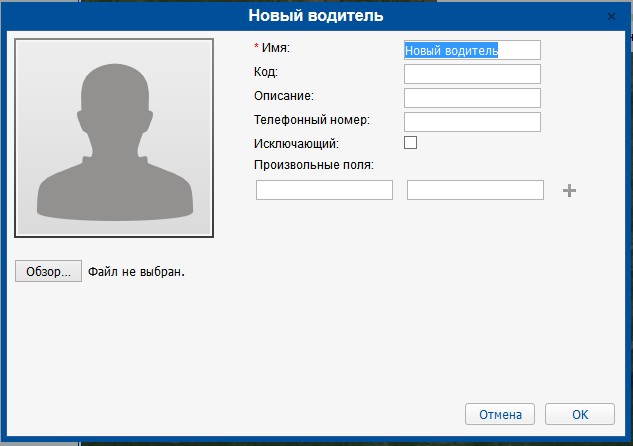633x446 pixels.
Task: Focus the Код text field
Action: coord(472,74)
